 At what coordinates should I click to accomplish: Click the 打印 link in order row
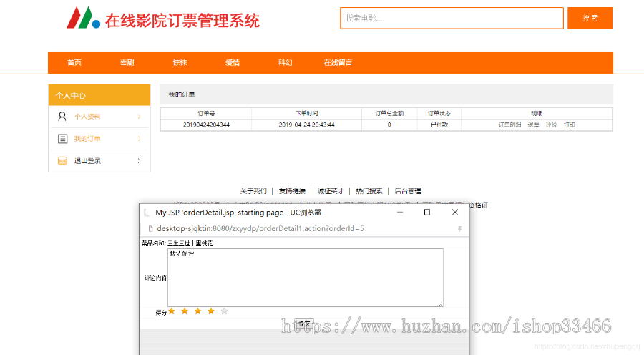click(569, 125)
